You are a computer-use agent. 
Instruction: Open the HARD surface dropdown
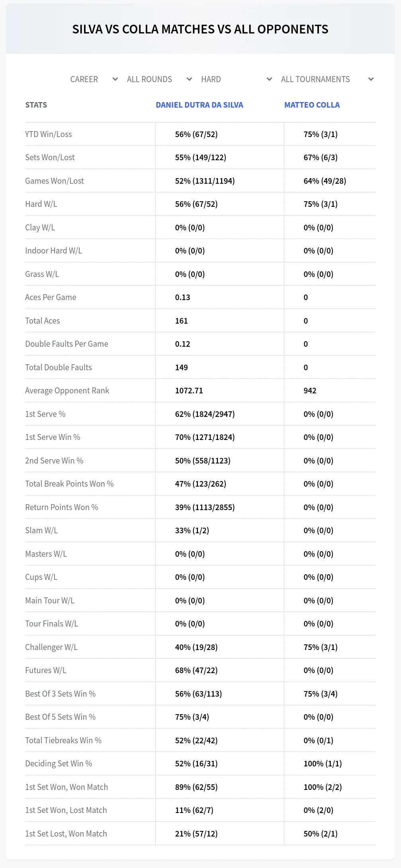click(237, 79)
